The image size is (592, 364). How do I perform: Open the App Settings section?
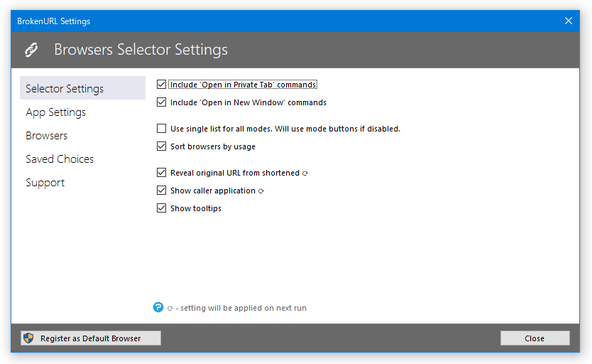tap(56, 112)
